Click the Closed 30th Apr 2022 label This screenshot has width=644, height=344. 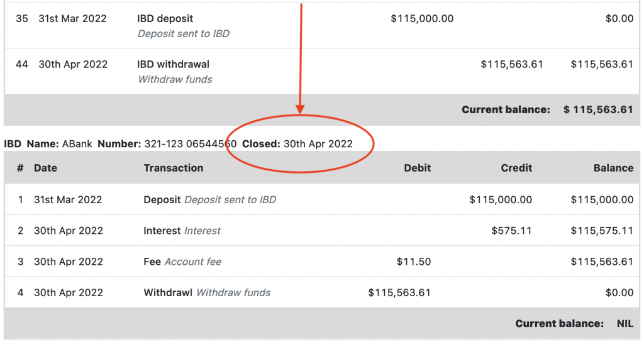(x=297, y=144)
